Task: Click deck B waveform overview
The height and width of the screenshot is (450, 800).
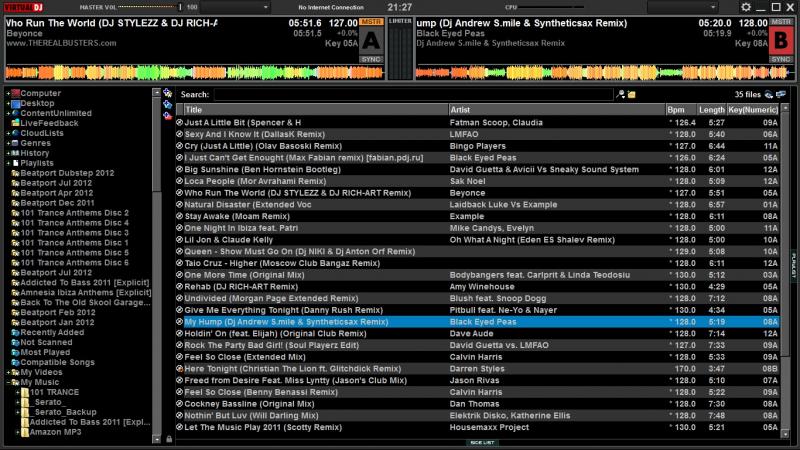Action: (605, 72)
